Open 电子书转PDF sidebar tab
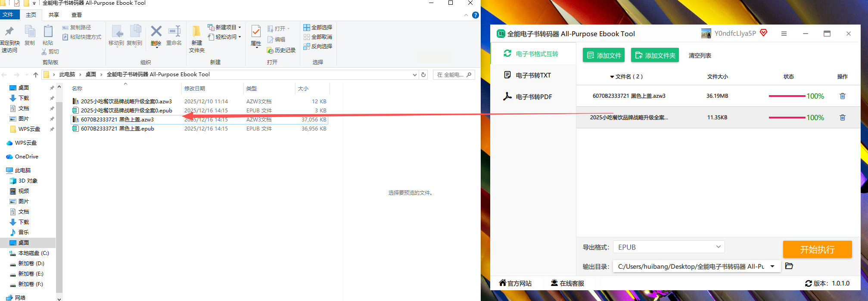This screenshot has width=868, height=301. click(x=533, y=96)
